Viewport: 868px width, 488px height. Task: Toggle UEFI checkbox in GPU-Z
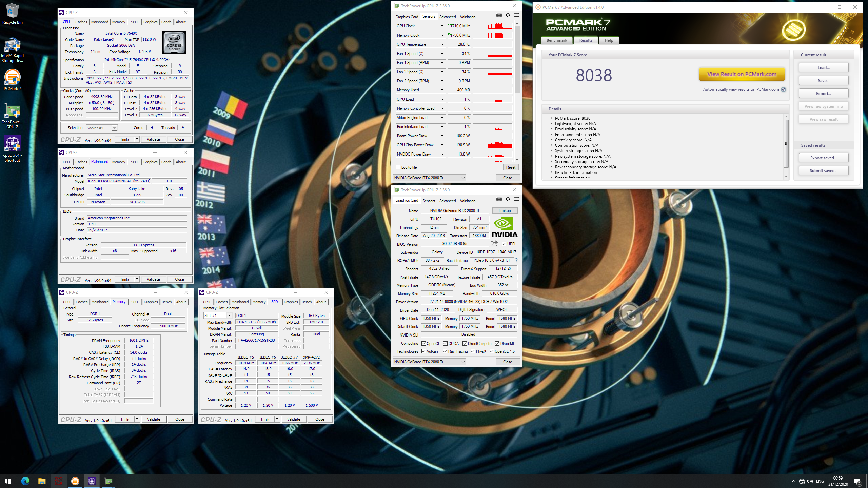click(504, 244)
